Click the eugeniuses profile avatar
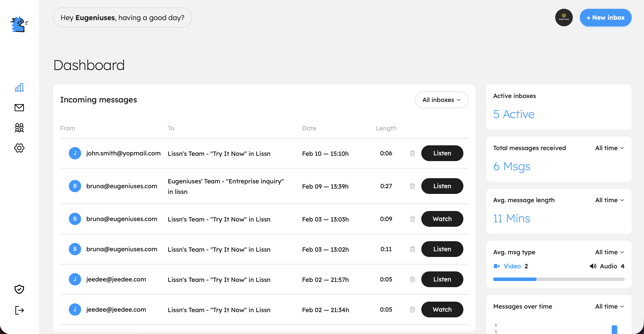 564,18
